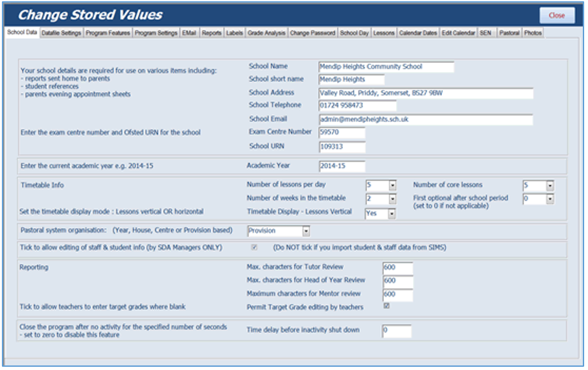
Task: Click the 'Timetable Info' label
Action: tap(42, 185)
